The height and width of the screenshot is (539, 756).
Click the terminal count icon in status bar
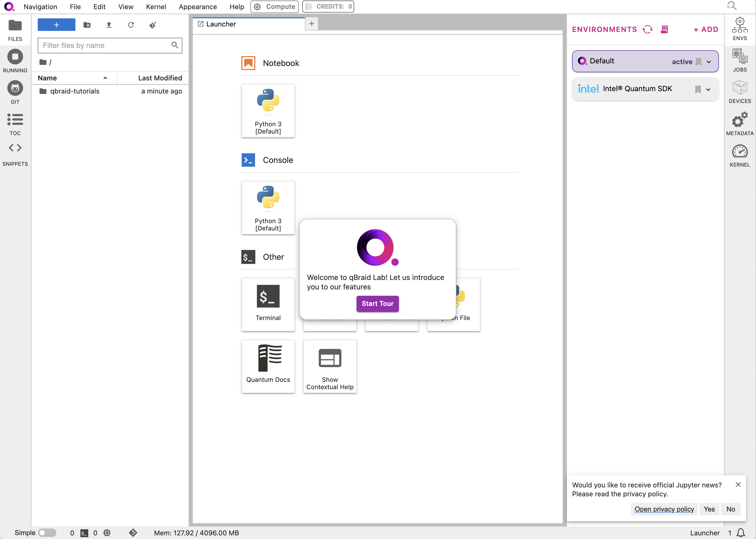tap(84, 533)
